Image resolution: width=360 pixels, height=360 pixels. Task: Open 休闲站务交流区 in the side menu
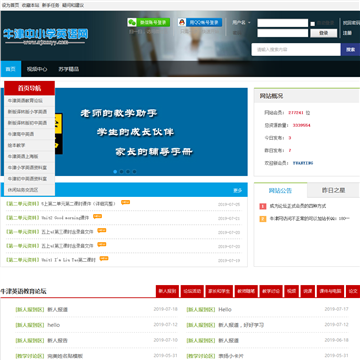29,190
